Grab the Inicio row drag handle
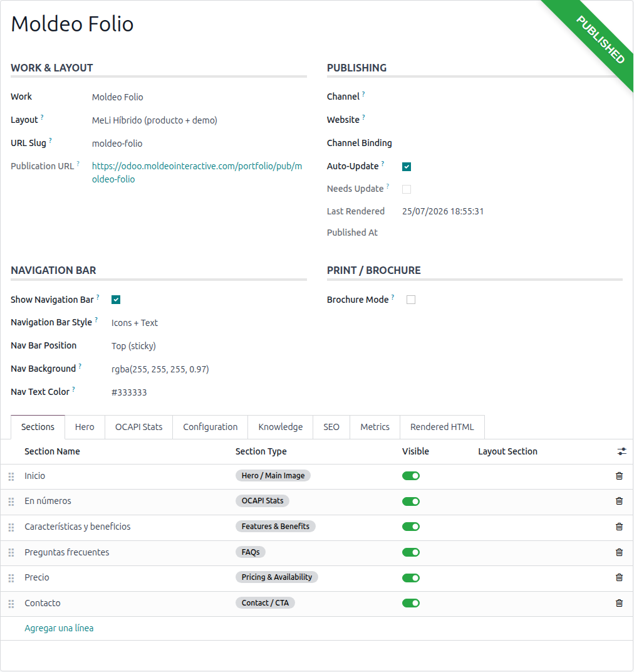This screenshot has height=672, width=634. tap(11, 476)
